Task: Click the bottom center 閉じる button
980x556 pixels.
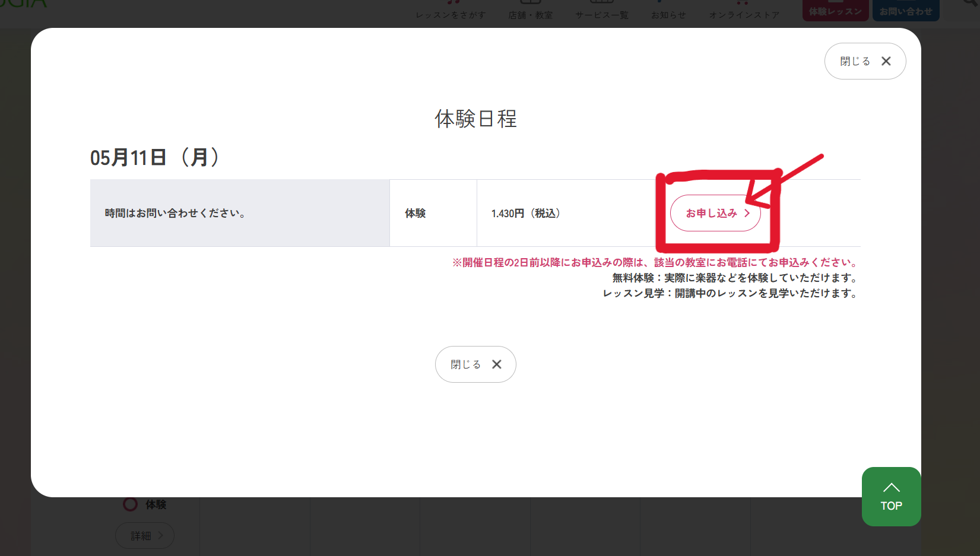Action: [475, 364]
